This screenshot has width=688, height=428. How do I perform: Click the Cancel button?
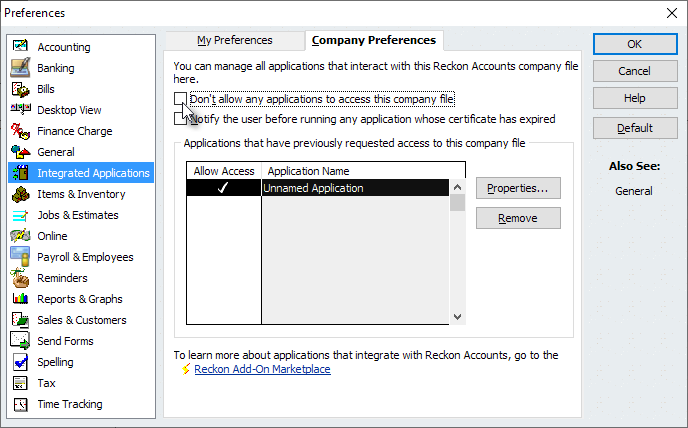635,71
